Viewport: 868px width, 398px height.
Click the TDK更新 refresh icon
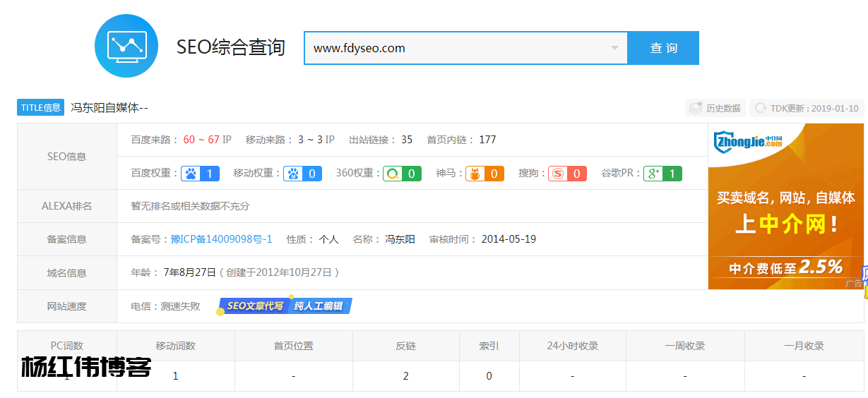click(761, 108)
